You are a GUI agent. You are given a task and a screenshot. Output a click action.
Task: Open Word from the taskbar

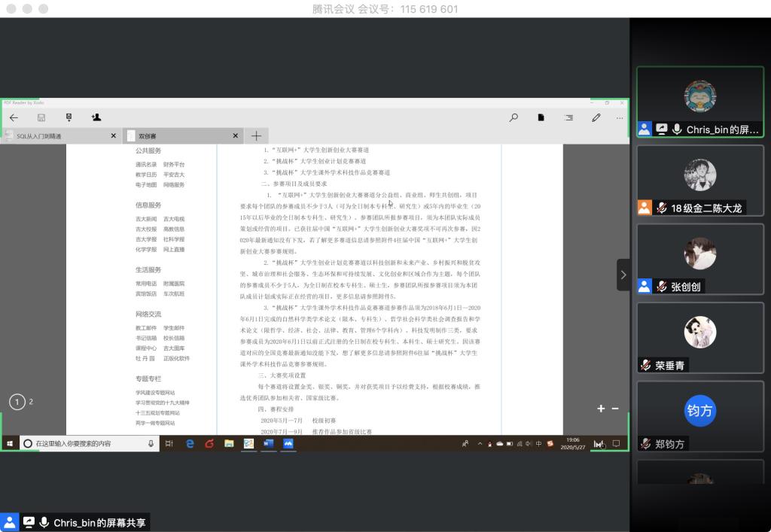point(268,444)
